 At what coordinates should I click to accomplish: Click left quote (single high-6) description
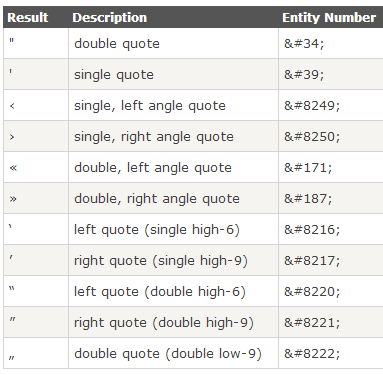pyautogui.click(x=157, y=230)
